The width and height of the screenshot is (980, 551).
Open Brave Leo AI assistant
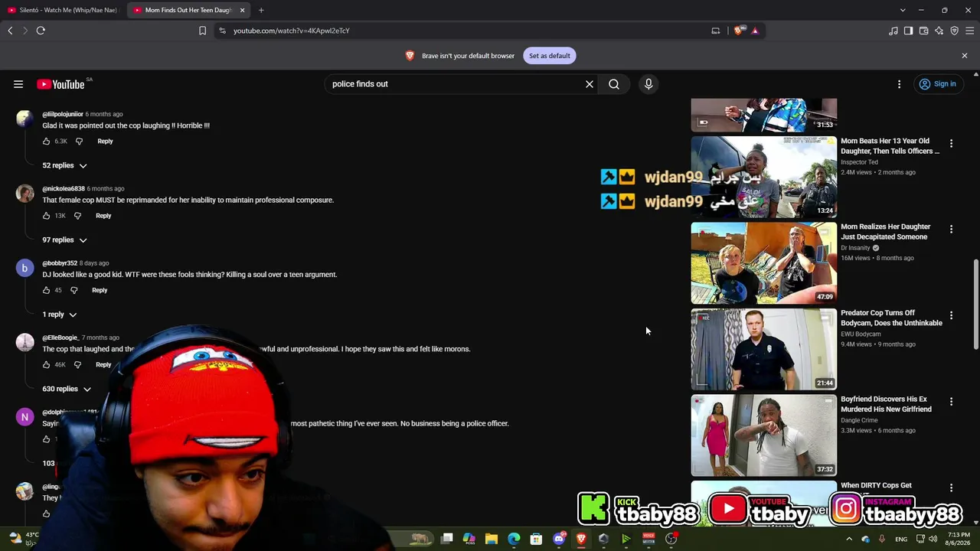tap(939, 31)
